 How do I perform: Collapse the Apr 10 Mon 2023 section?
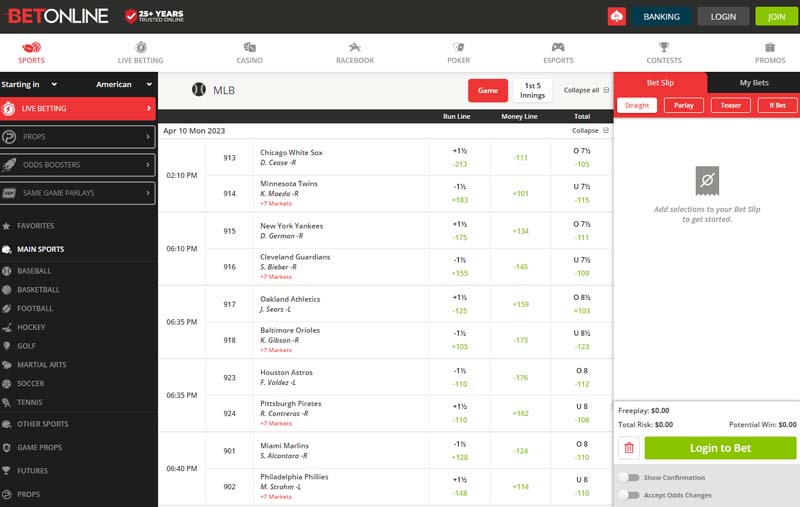tap(590, 131)
